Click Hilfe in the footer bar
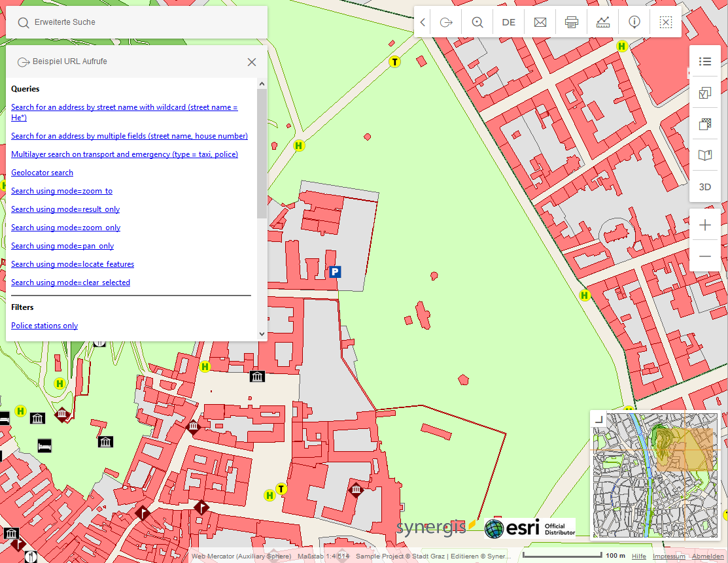The width and height of the screenshot is (728, 563). pyautogui.click(x=639, y=556)
